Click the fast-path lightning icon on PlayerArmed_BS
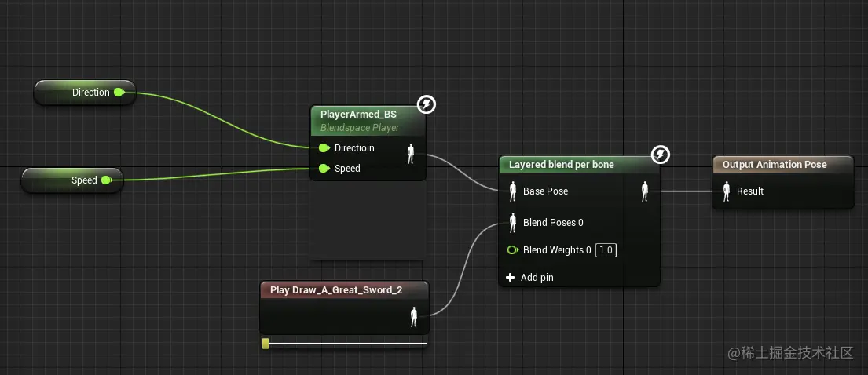This screenshot has width=868, height=375. click(x=427, y=104)
